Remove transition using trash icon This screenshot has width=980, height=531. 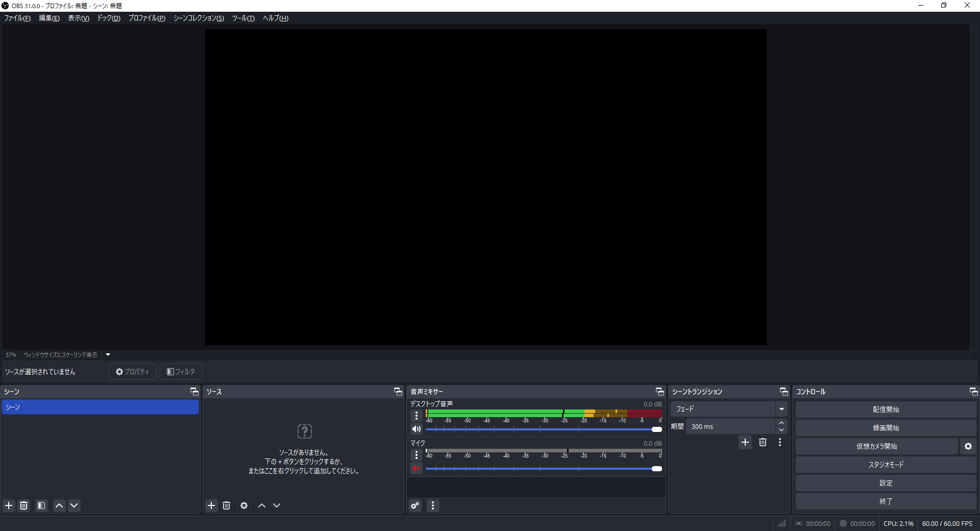click(763, 442)
